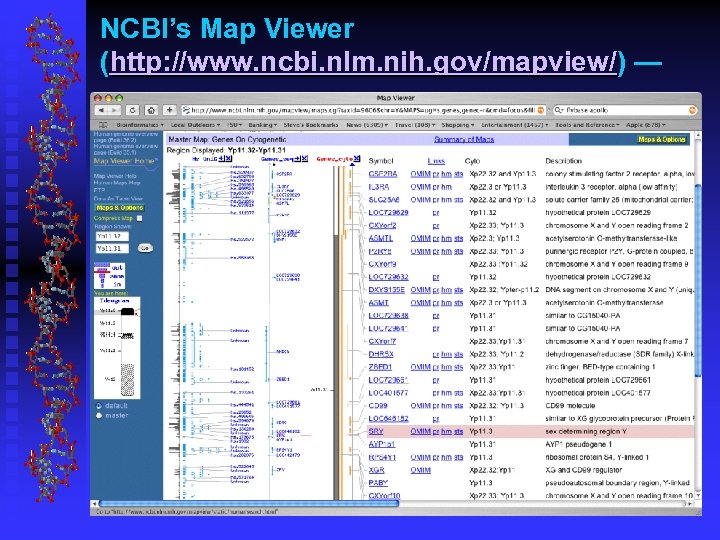Open the ISU bookmarks dropdown
The image size is (720, 540).
click(x=234, y=125)
